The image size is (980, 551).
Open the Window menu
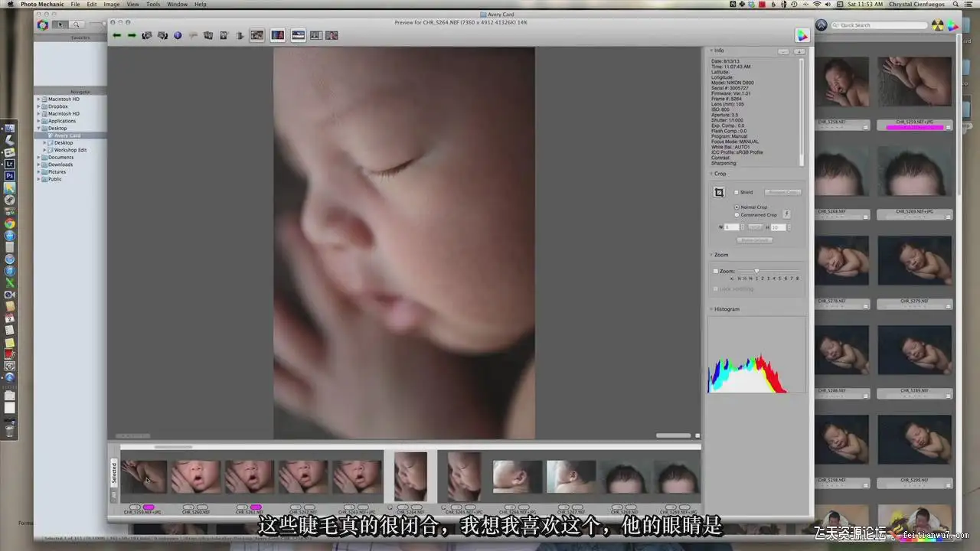pos(178,5)
